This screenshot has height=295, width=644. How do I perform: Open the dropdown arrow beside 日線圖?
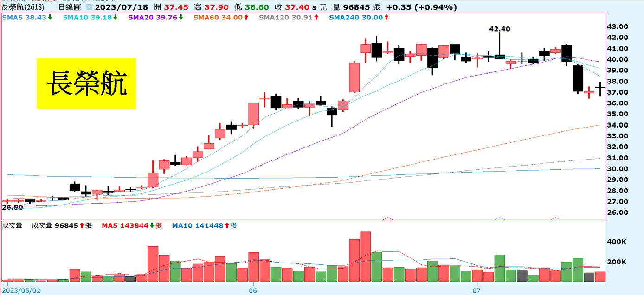90,8
